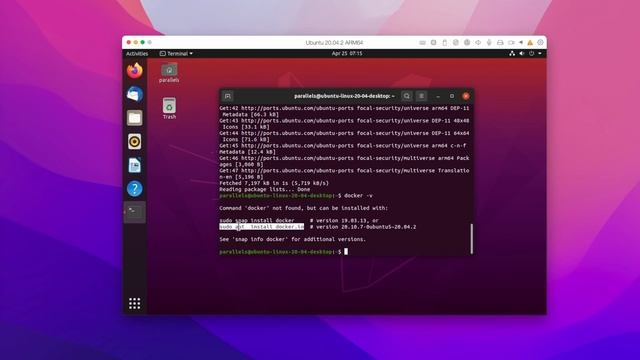Click the Ubuntu volume icon in top bar
This screenshot has width=640, height=360.
[522, 53]
